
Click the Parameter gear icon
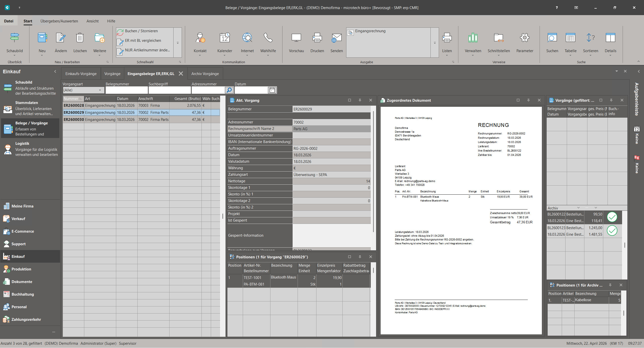click(525, 38)
